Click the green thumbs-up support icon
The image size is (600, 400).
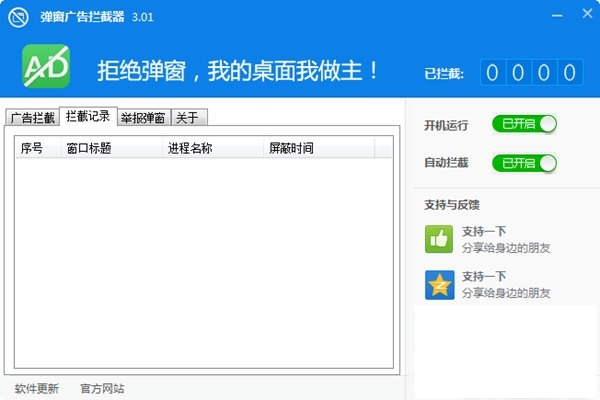(439, 239)
